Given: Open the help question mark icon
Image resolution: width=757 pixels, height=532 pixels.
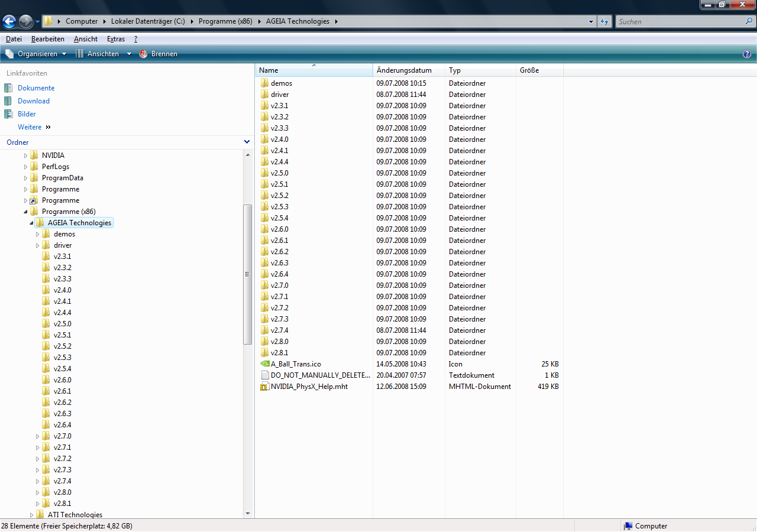Looking at the screenshot, I should coord(747,54).
